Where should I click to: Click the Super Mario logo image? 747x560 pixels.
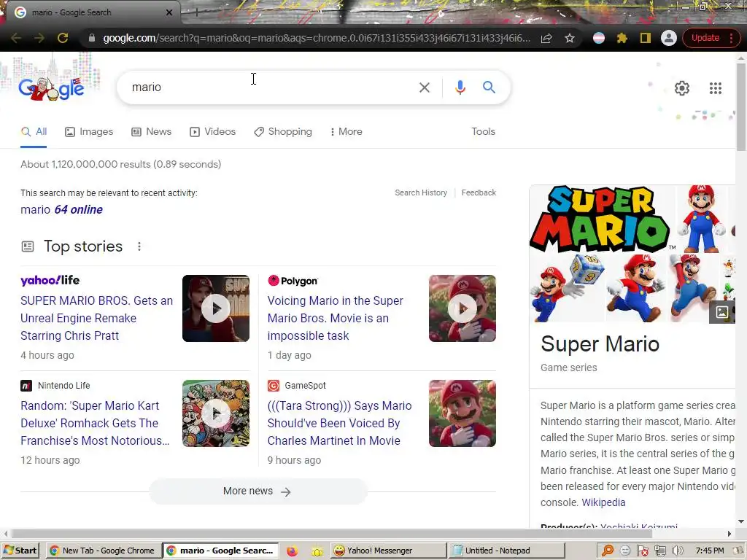coord(600,219)
